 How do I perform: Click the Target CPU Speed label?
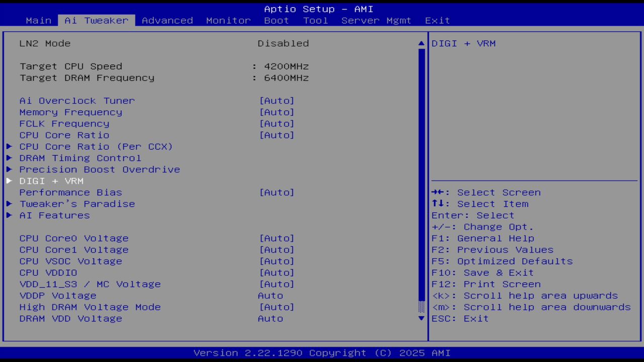click(x=71, y=66)
